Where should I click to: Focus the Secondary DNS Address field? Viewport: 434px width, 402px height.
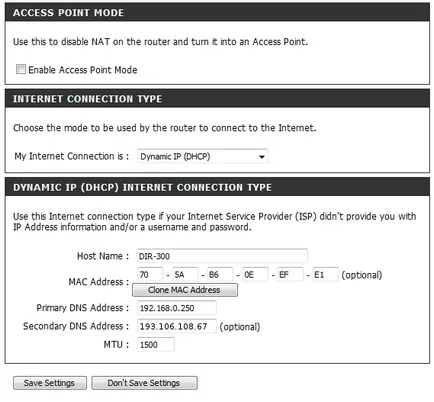point(177,326)
